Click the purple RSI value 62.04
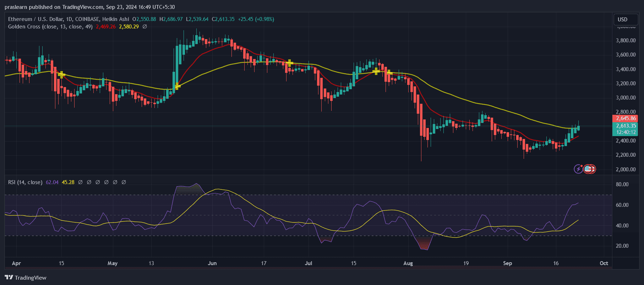Viewport: 644px width, 285px height. tap(52, 182)
